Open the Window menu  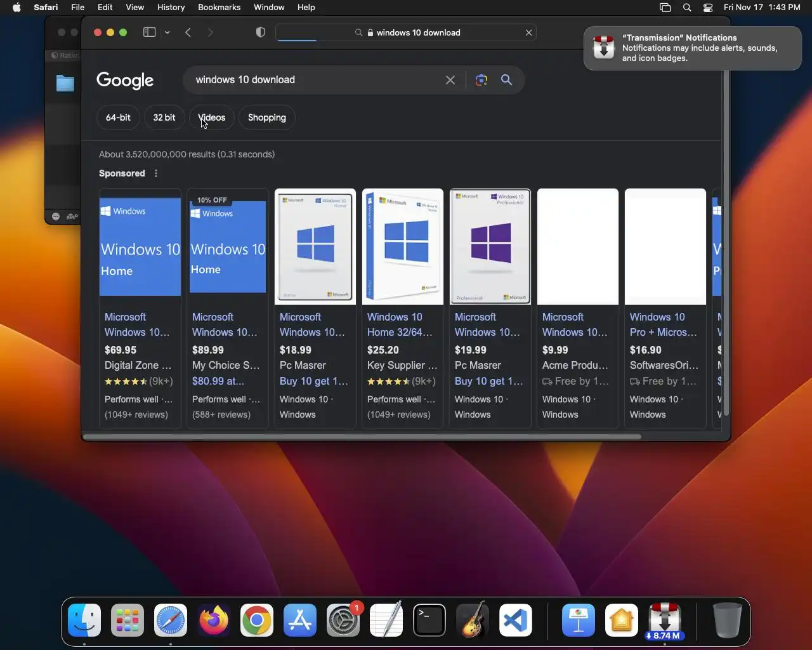pyautogui.click(x=269, y=7)
